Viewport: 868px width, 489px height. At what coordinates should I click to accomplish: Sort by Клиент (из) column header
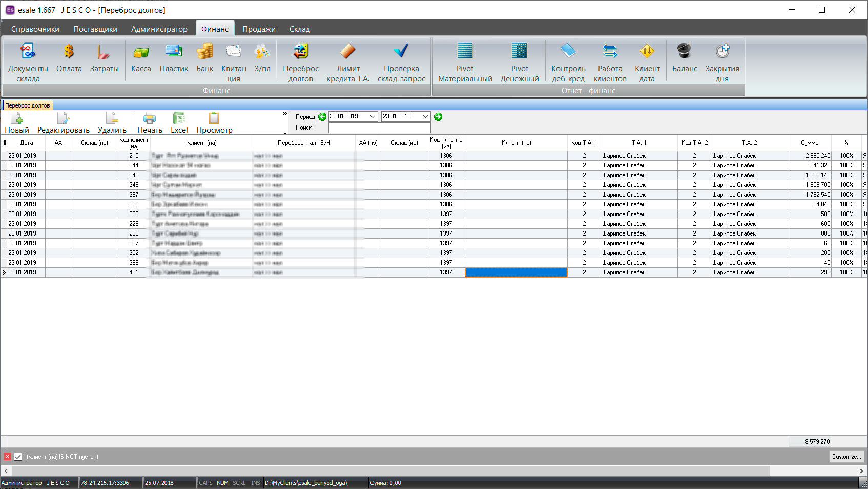pos(516,143)
